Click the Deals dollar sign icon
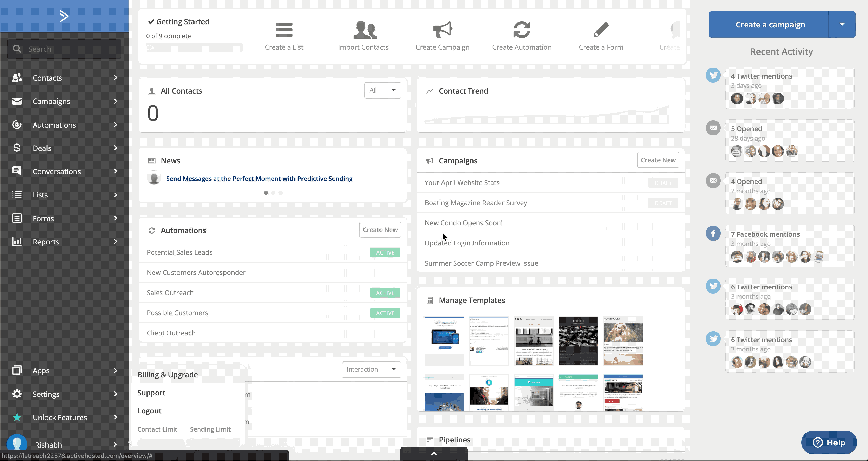This screenshot has height=461, width=868. (17, 148)
